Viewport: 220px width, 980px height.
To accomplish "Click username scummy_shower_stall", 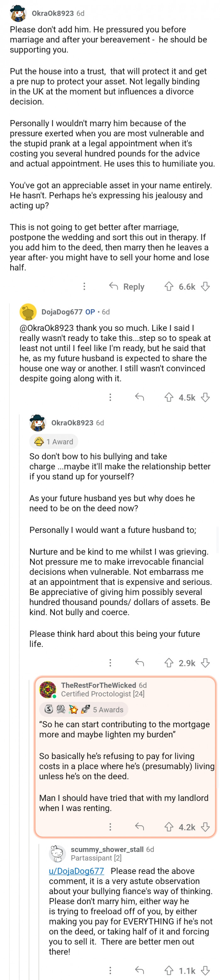I will pos(107,849).
